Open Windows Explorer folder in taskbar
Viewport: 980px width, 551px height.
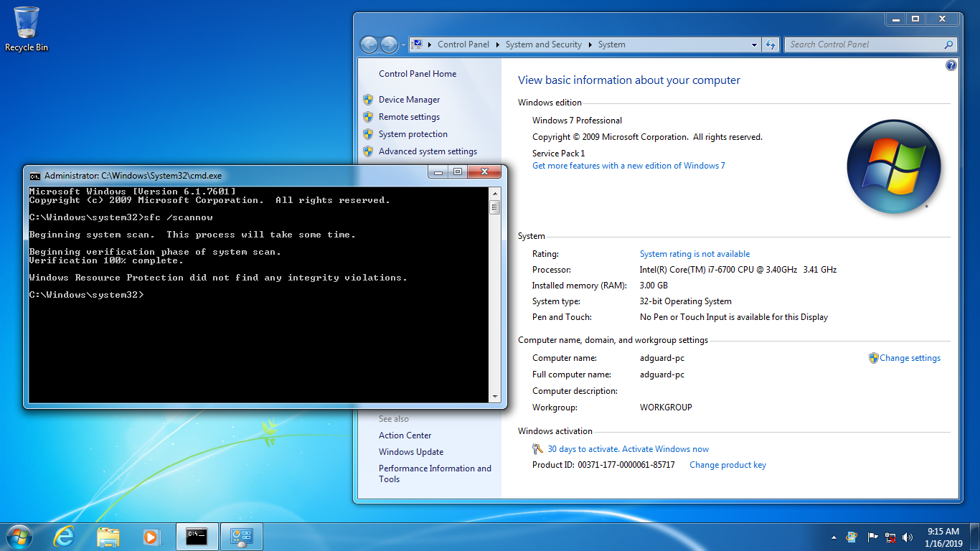coord(108,537)
